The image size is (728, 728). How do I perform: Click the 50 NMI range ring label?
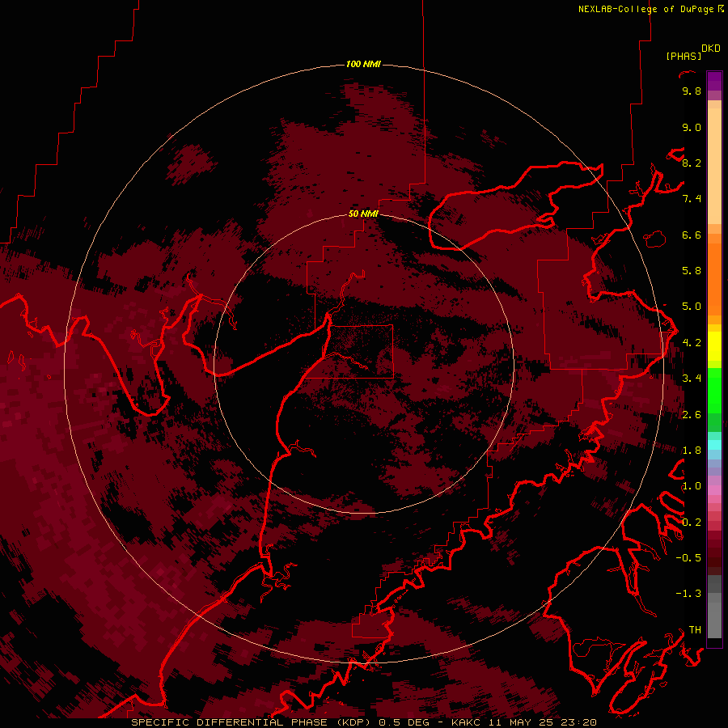[x=363, y=214]
